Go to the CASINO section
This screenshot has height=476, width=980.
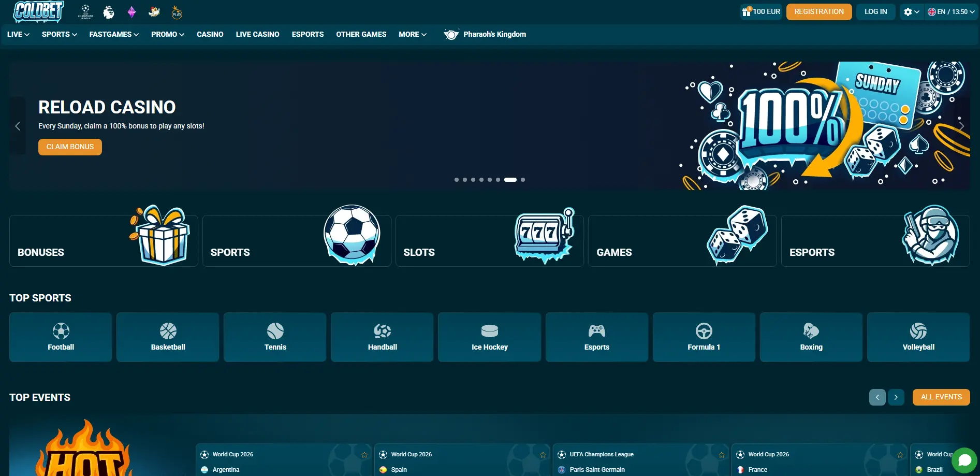pos(210,34)
